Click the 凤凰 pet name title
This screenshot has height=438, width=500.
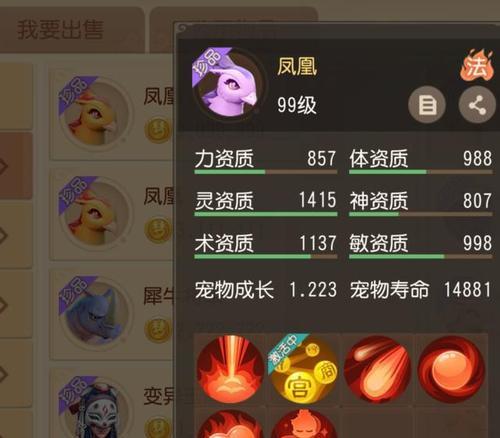[x=297, y=66]
